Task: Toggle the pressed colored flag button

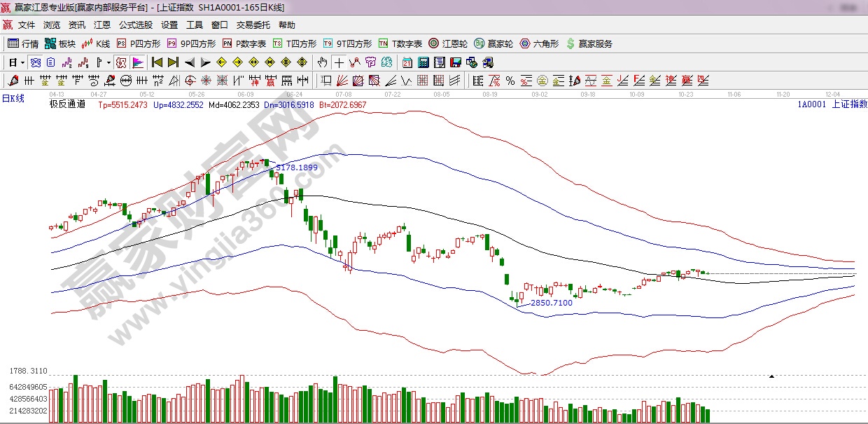Action: [137, 62]
